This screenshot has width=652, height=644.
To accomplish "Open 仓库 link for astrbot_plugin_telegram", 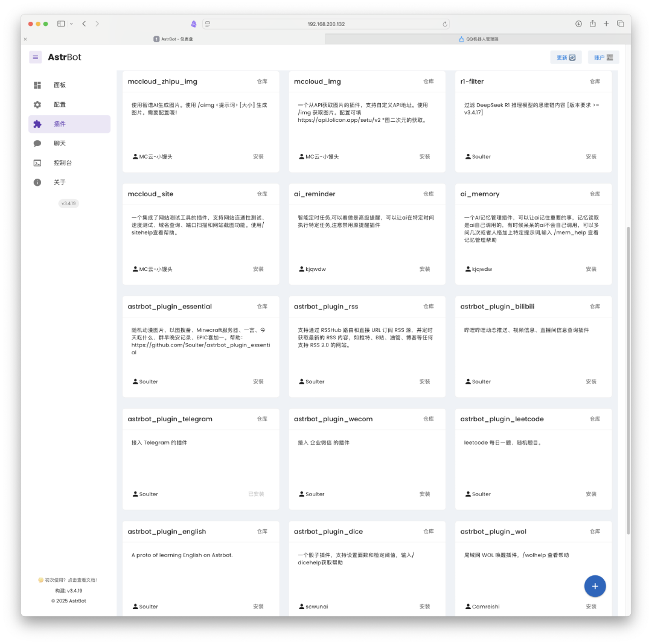I will [x=262, y=419].
